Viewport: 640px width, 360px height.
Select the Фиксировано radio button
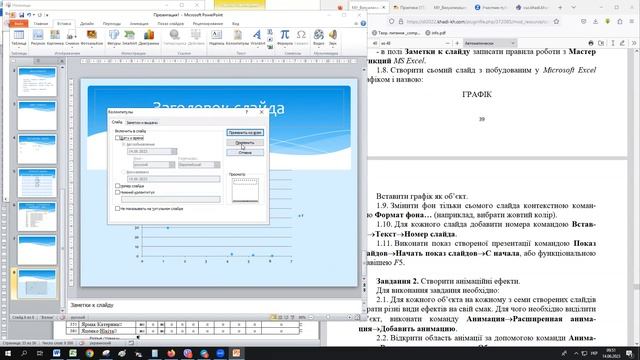pos(124,172)
